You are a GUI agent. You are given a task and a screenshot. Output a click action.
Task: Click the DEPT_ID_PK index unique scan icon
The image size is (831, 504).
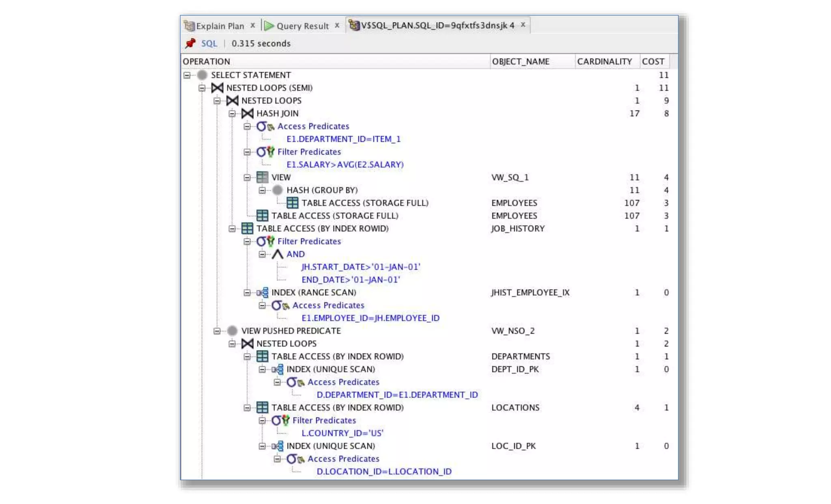click(278, 369)
